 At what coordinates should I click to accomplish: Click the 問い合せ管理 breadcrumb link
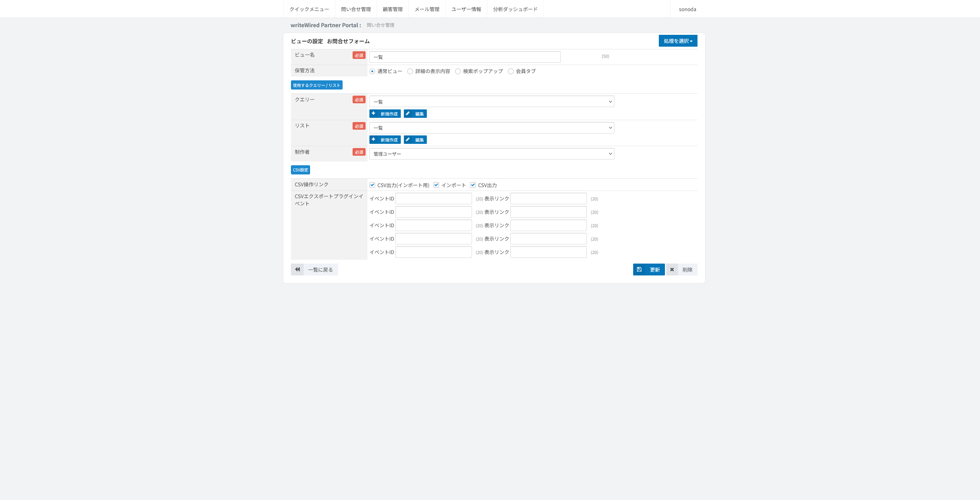(x=381, y=25)
